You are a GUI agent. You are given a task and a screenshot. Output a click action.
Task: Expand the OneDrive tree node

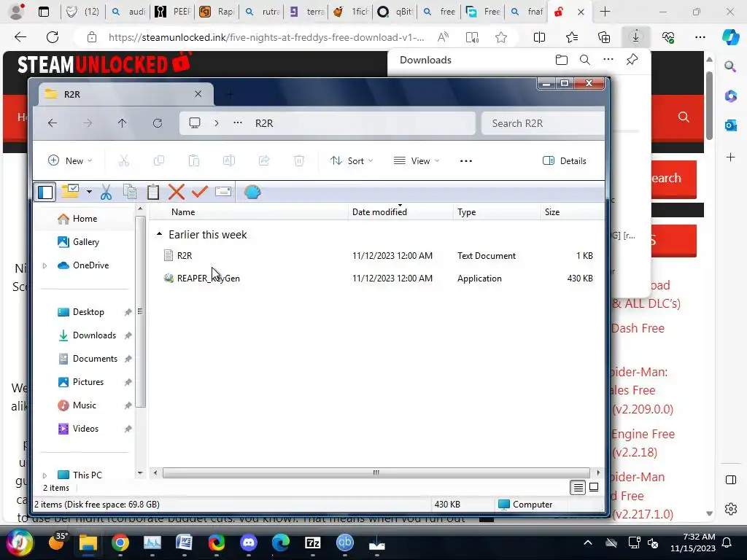point(44,265)
